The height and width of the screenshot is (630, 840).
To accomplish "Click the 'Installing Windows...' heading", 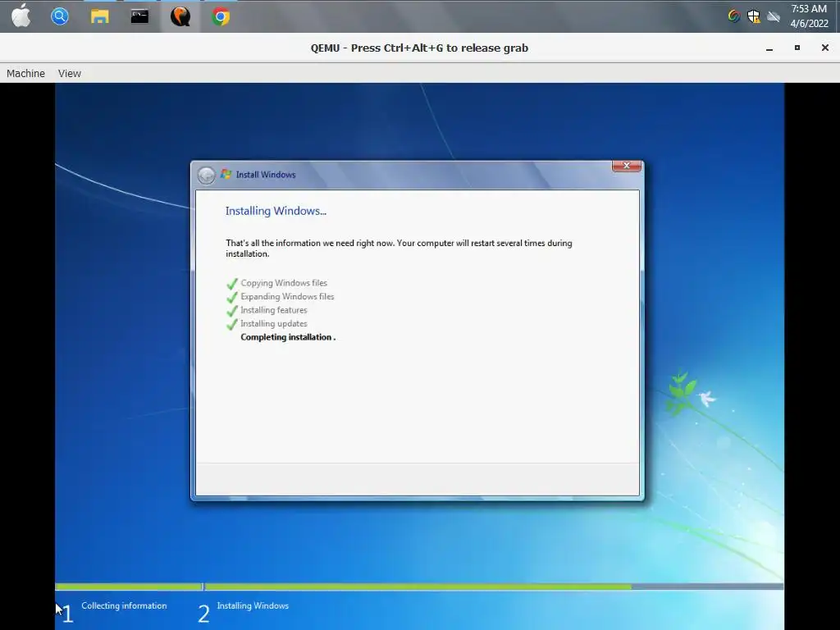I will (276, 211).
